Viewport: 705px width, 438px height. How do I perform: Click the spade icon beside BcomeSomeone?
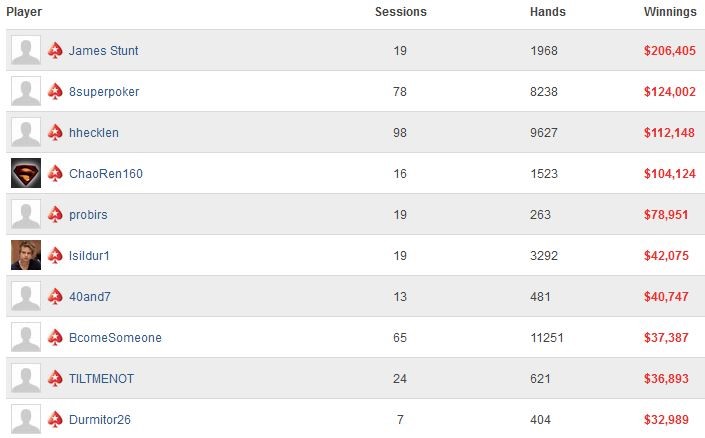[55, 337]
